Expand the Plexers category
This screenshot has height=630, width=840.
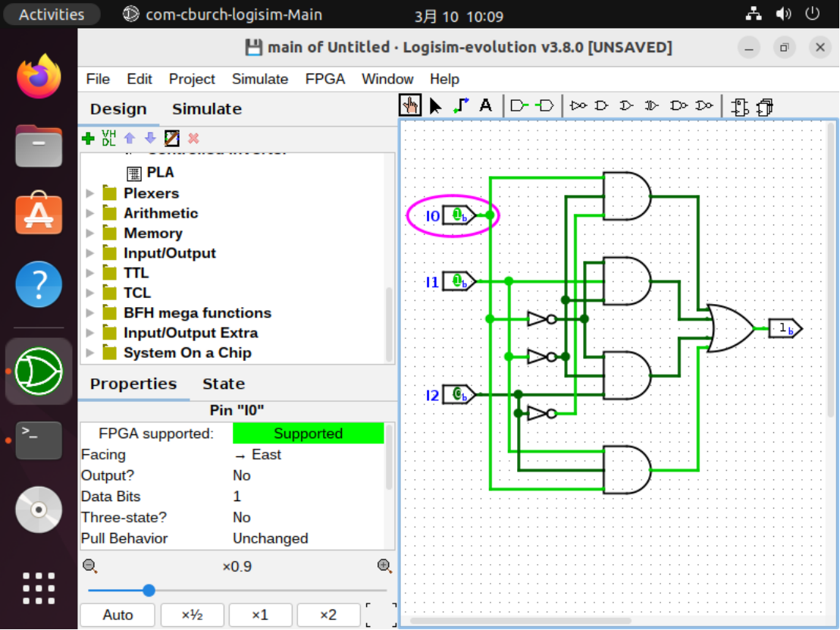pyautogui.click(x=90, y=193)
